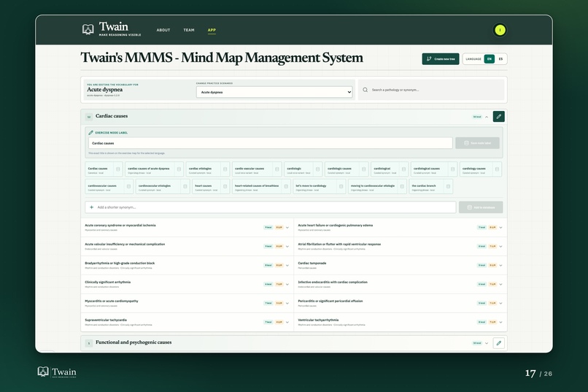Screen dimensions: 588x392
Task: Click the 'Acute dyspnea' vocabulary heading
Action: pyautogui.click(x=104, y=90)
